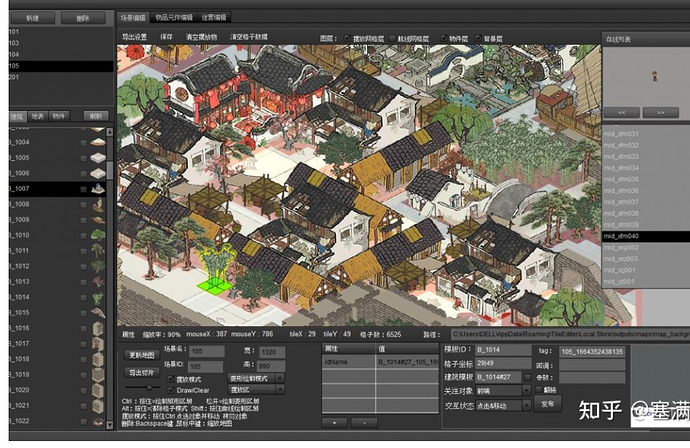Screen dimensions: 690x448
Task: Click the 刷新 refresh button
Action: pos(95,116)
